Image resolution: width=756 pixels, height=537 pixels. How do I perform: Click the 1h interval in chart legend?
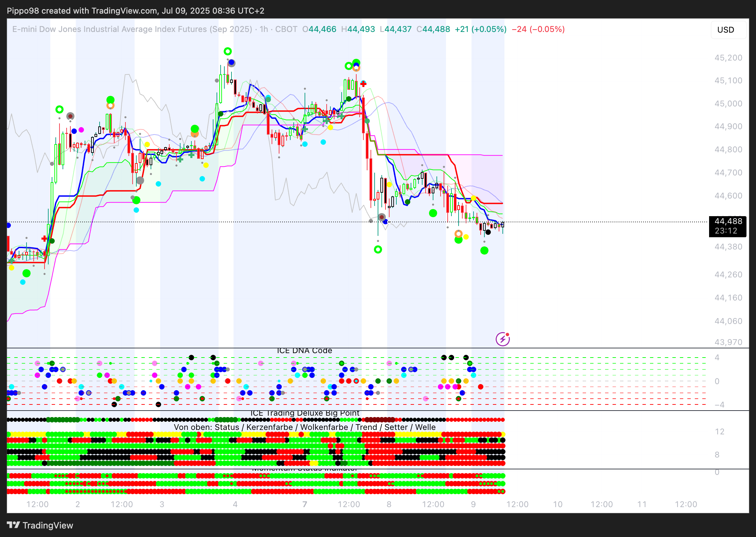coord(263,29)
